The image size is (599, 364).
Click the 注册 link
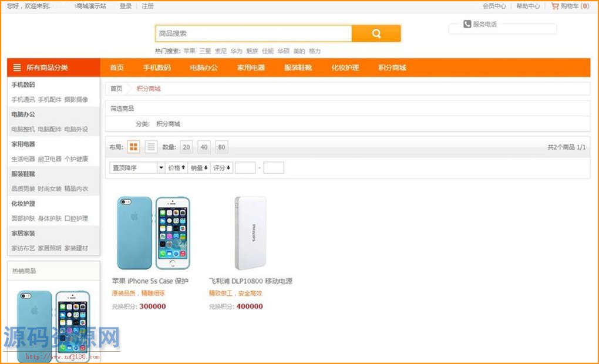[147, 6]
